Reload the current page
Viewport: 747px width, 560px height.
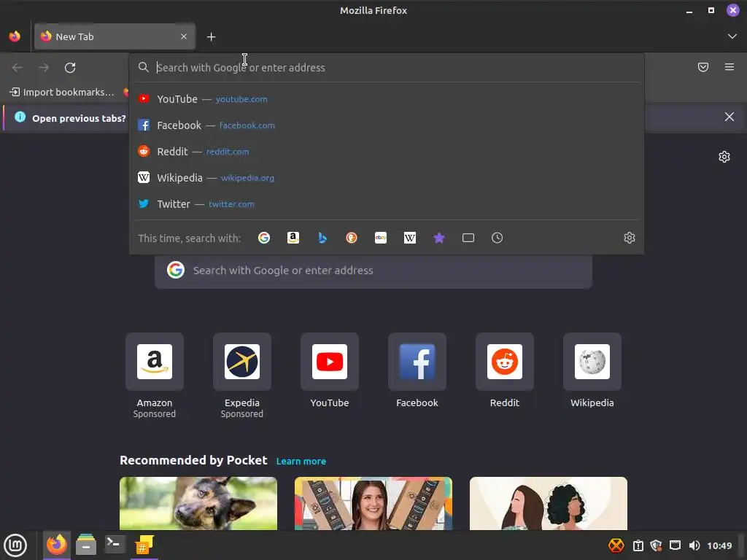[x=70, y=68]
